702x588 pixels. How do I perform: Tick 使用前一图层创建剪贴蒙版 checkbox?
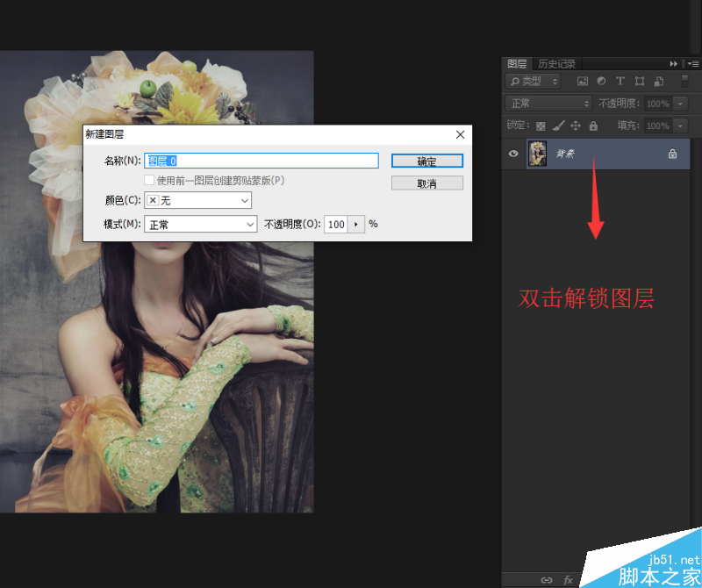click(149, 180)
